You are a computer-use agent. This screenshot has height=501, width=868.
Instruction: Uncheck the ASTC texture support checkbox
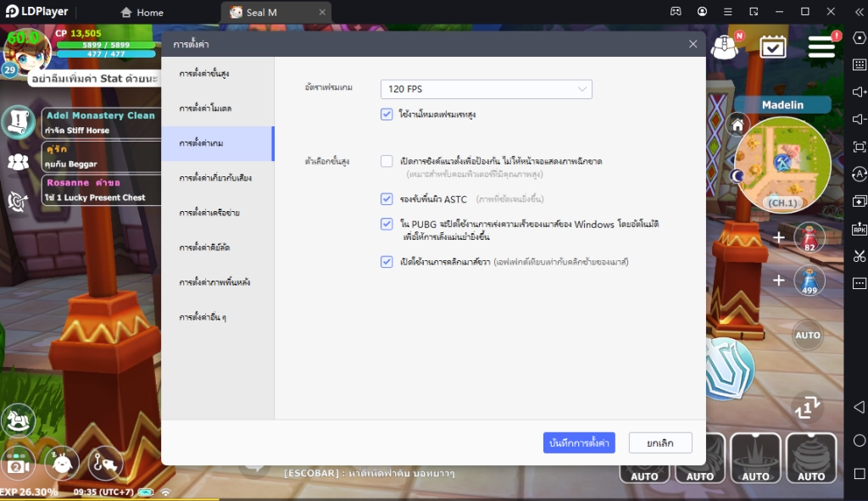click(387, 198)
